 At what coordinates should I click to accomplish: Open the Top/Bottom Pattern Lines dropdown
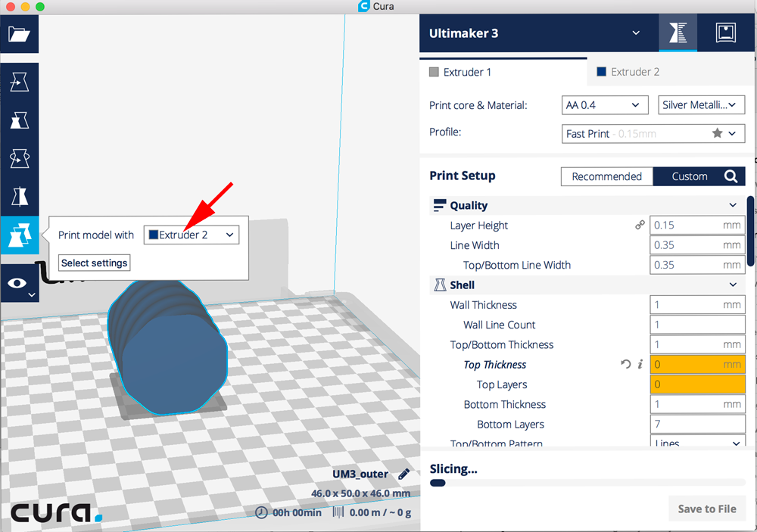point(697,442)
